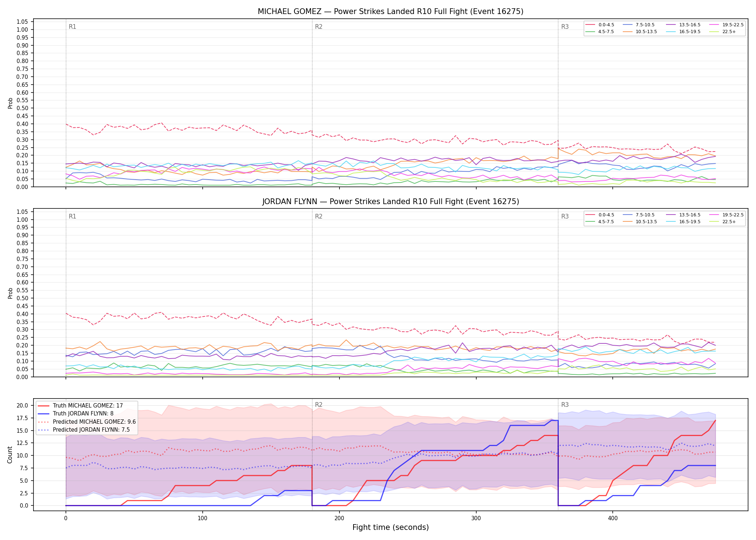Click the 20.0 tick on Count axis
The width and height of the screenshot is (756, 540).
tap(22, 405)
